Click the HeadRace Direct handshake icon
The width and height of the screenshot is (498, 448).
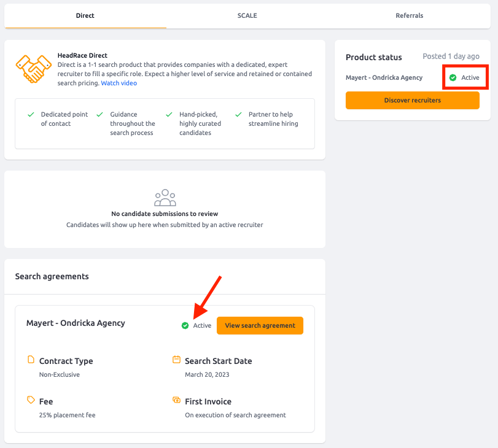[34, 69]
